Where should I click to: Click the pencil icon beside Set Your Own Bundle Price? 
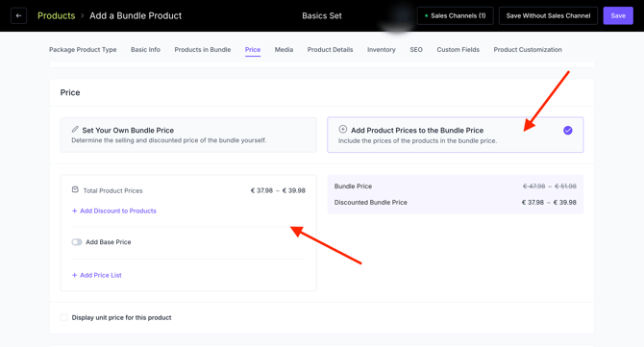(75, 130)
